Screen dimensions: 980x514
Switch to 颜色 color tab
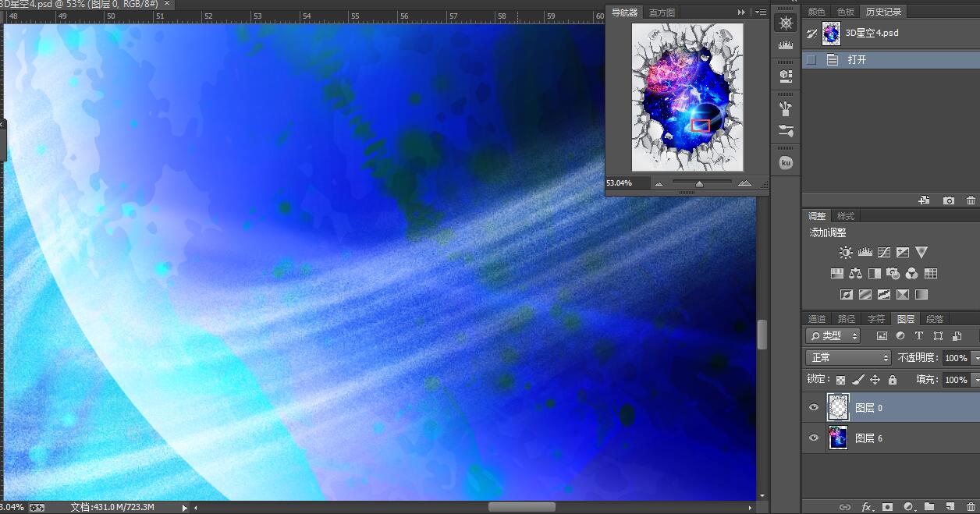pos(816,12)
